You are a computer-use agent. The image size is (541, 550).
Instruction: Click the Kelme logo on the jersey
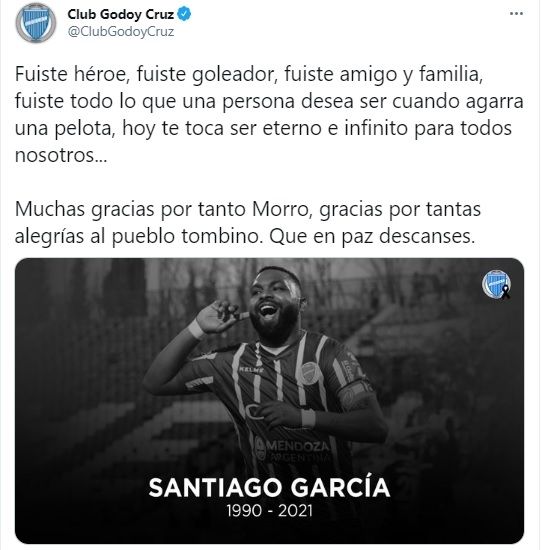tap(251, 369)
